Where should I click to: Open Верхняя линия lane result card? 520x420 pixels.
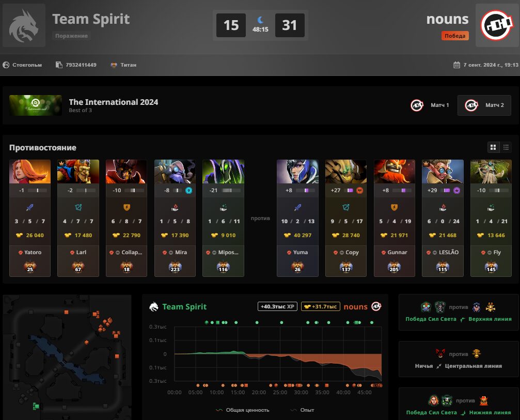click(x=459, y=312)
